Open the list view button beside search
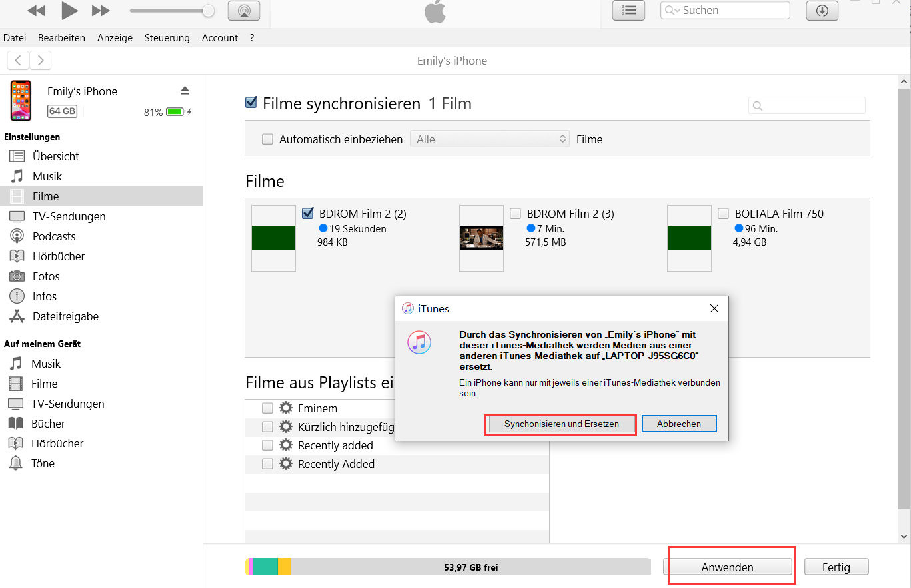 coord(628,10)
